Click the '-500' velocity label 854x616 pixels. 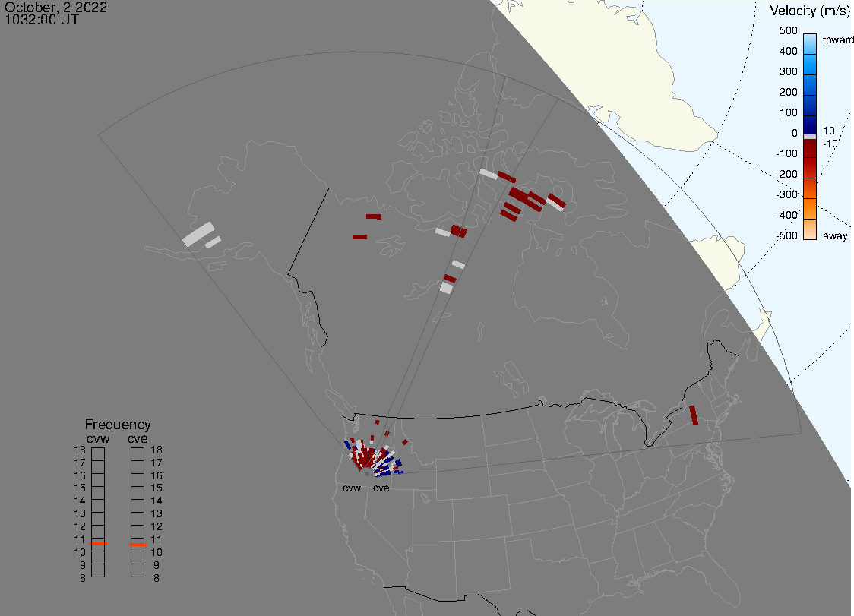pyautogui.click(x=786, y=235)
